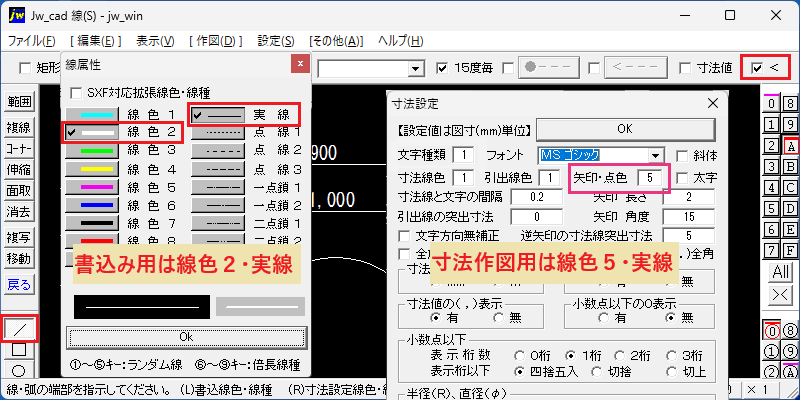Viewport: 800px width, 400px height.
Task: Activate the 消去 erase tool
Action: (x=19, y=211)
